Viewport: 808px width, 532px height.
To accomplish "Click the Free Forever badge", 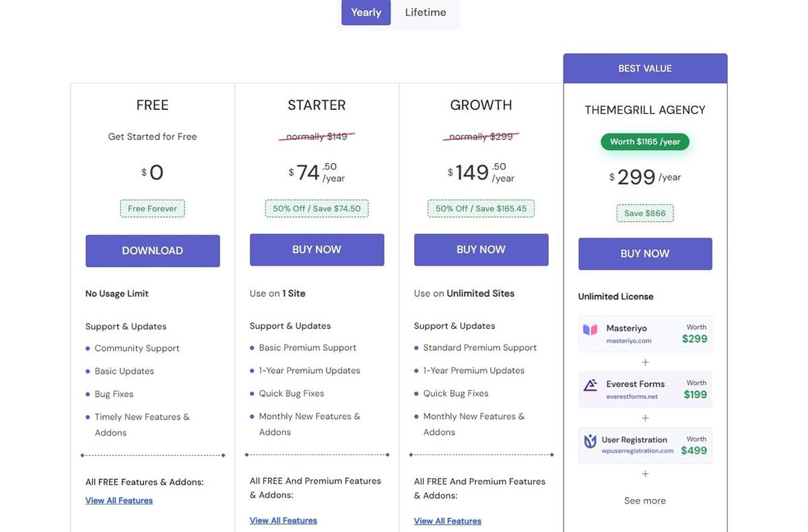I will 153,209.
